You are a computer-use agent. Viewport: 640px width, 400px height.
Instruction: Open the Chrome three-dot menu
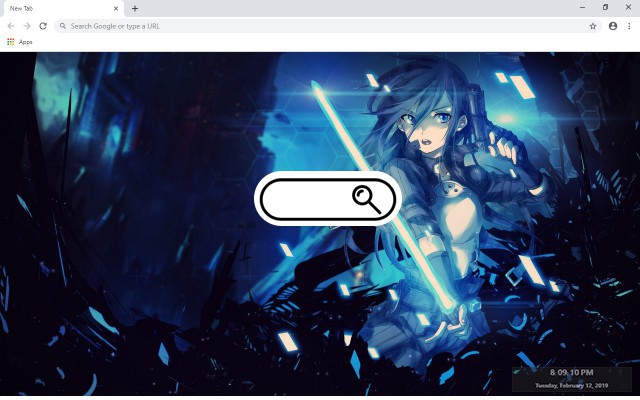pyautogui.click(x=629, y=26)
